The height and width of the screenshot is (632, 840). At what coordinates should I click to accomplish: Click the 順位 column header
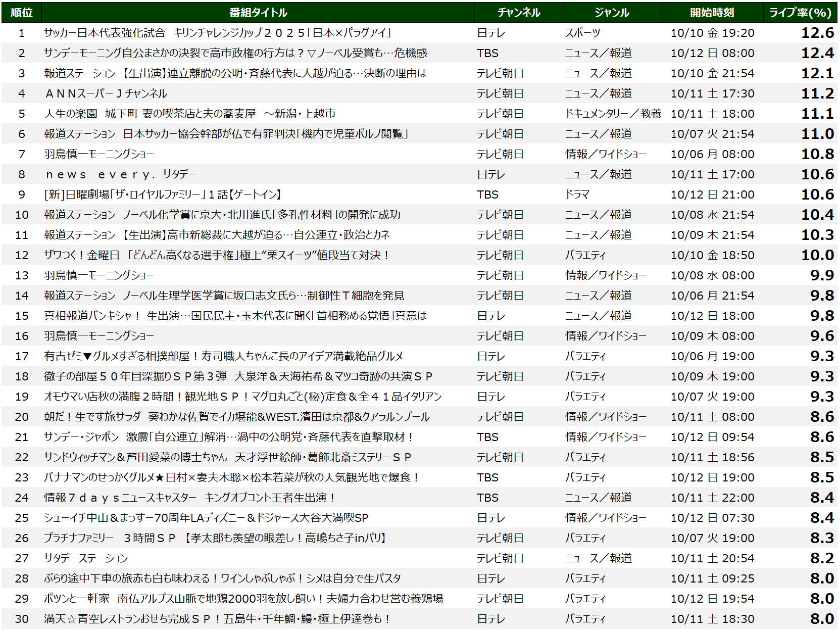tap(21, 13)
